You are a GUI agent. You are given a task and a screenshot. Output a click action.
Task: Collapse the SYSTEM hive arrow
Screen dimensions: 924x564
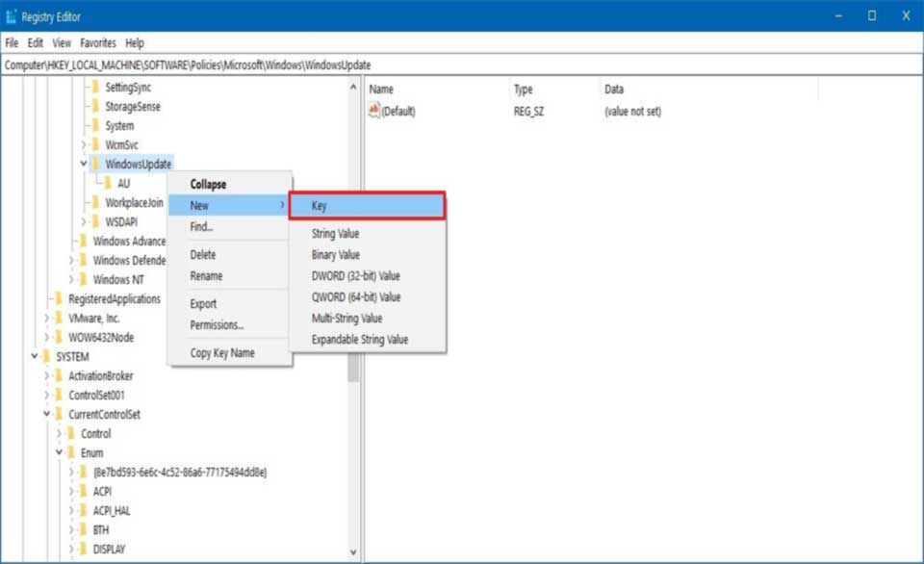pos(35,356)
